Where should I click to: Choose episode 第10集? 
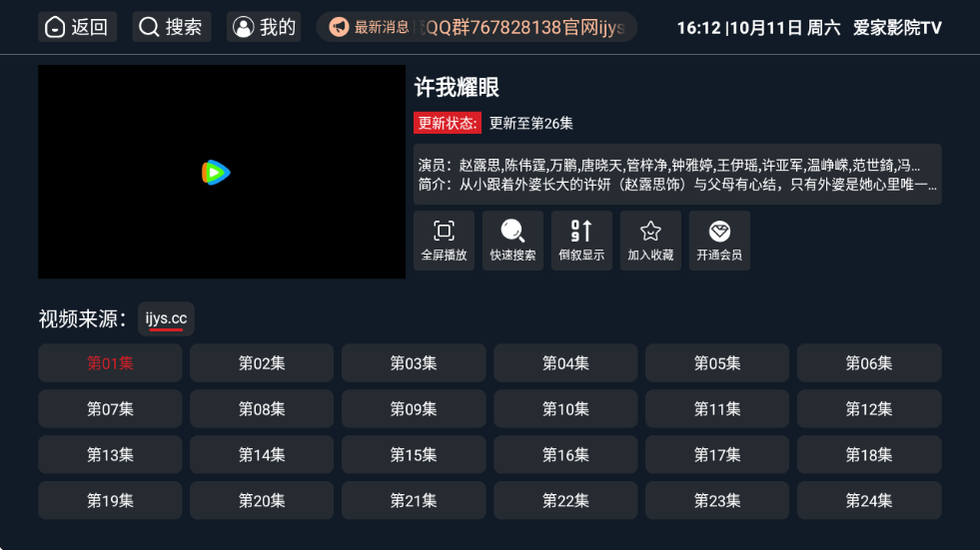[565, 409]
